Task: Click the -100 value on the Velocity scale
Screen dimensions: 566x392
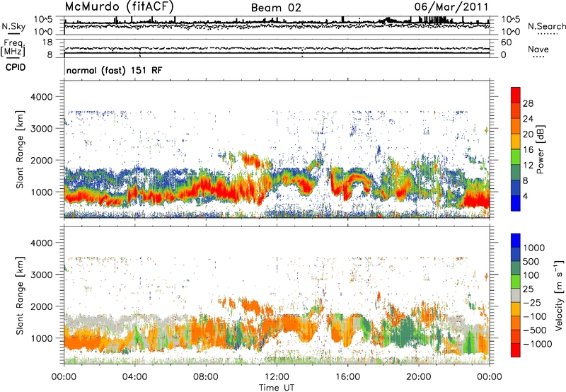Action: click(535, 316)
